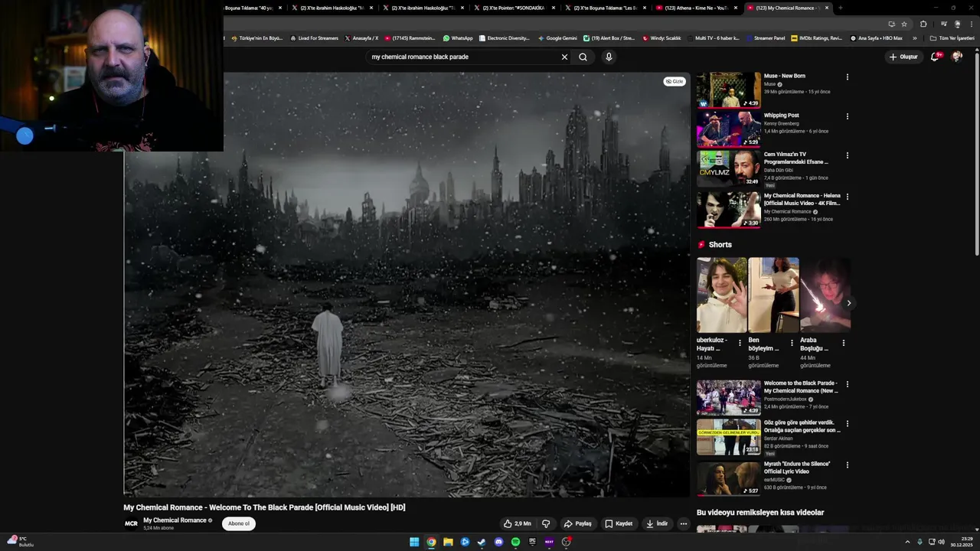This screenshot has width=980, height=551.
Task: Open options menu for Ben böyleyim short
Action: [792, 343]
